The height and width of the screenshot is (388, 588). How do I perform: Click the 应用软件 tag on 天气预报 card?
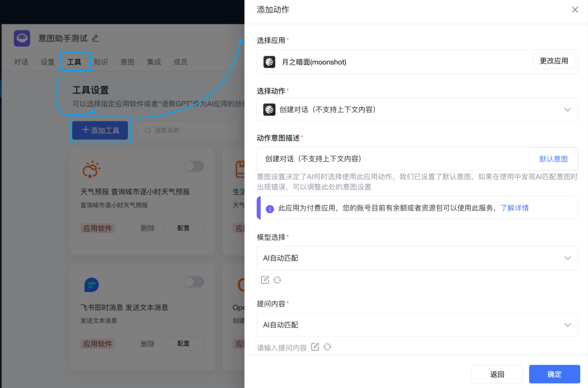[98, 228]
